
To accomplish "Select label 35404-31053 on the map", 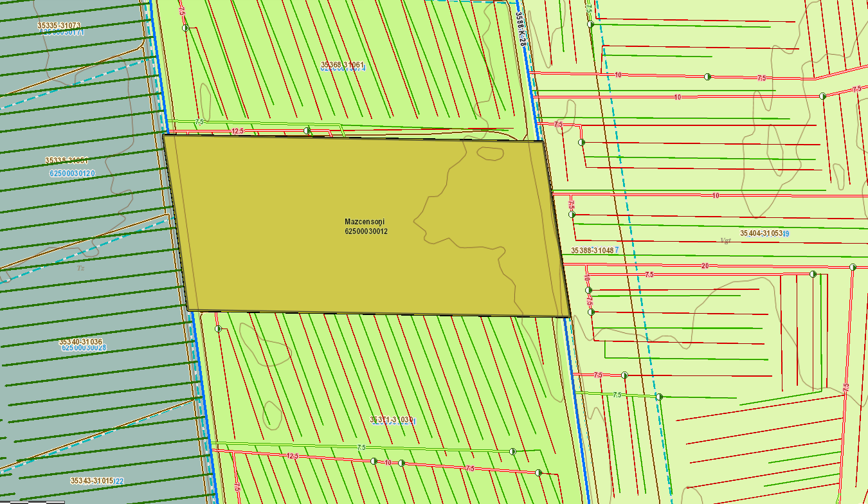I will pyautogui.click(x=762, y=233).
